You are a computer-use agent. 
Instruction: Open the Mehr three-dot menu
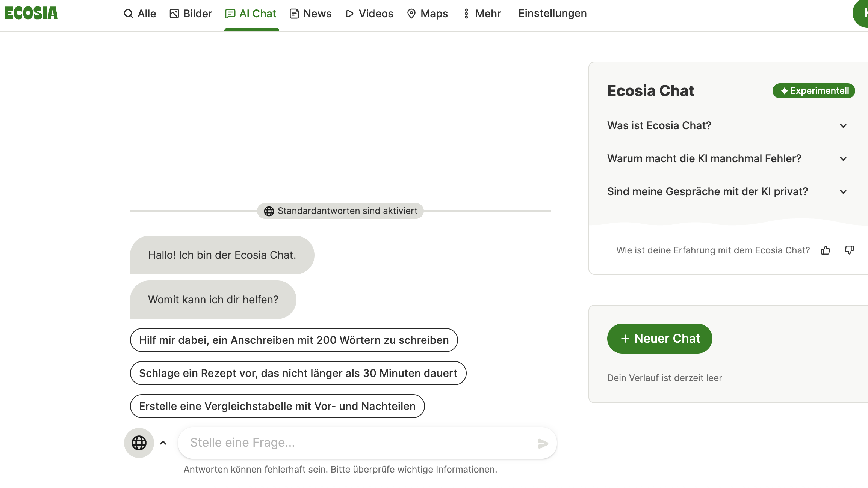tap(482, 14)
